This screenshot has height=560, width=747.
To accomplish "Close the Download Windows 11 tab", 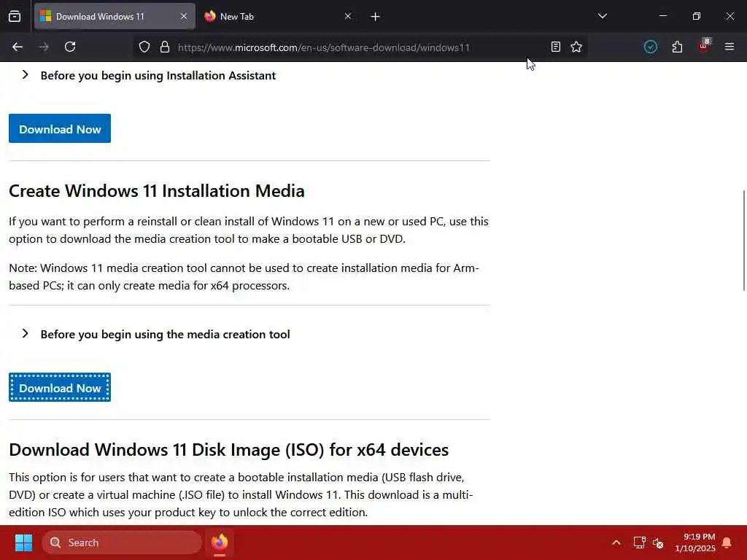I will coord(184,17).
